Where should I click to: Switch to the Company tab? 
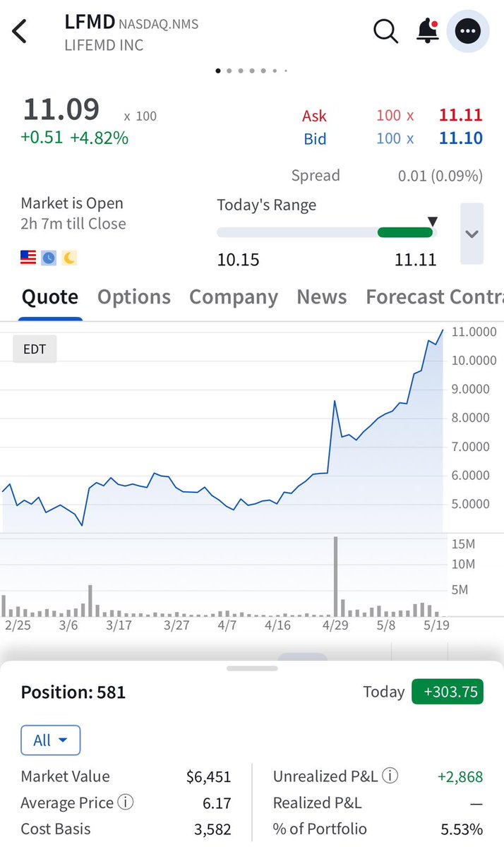[x=234, y=297]
